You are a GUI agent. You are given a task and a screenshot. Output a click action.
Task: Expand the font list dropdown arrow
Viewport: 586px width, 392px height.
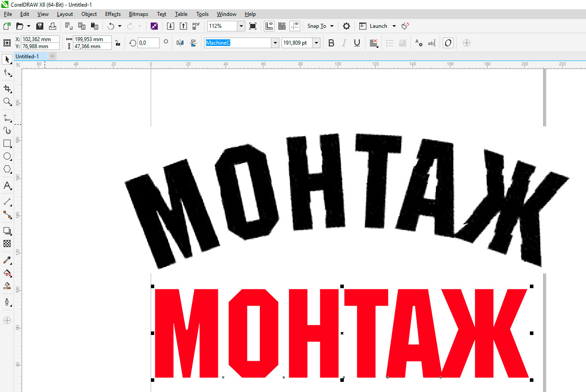click(x=275, y=43)
